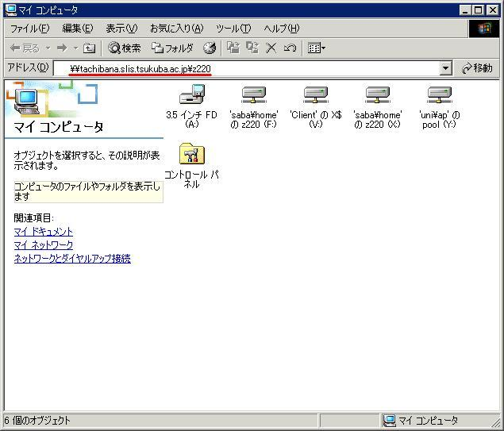Open the history toolbar icon

pyautogui.click(x=210, y=48)
